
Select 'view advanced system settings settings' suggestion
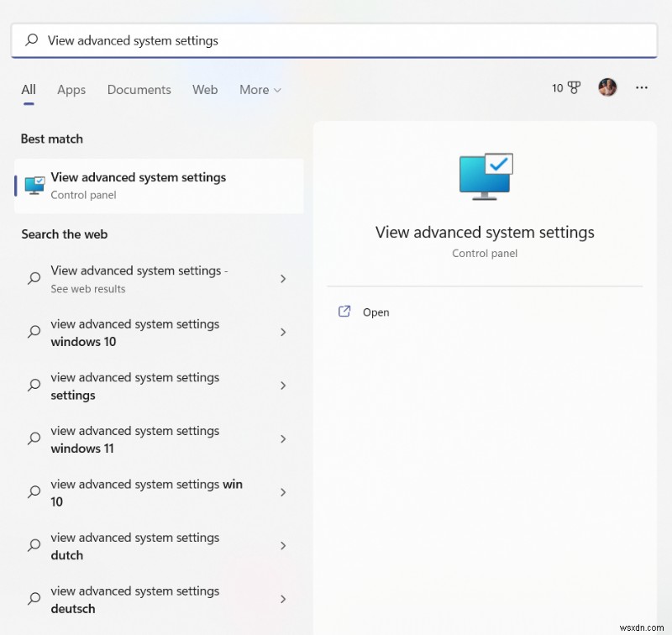coord(159,386)
